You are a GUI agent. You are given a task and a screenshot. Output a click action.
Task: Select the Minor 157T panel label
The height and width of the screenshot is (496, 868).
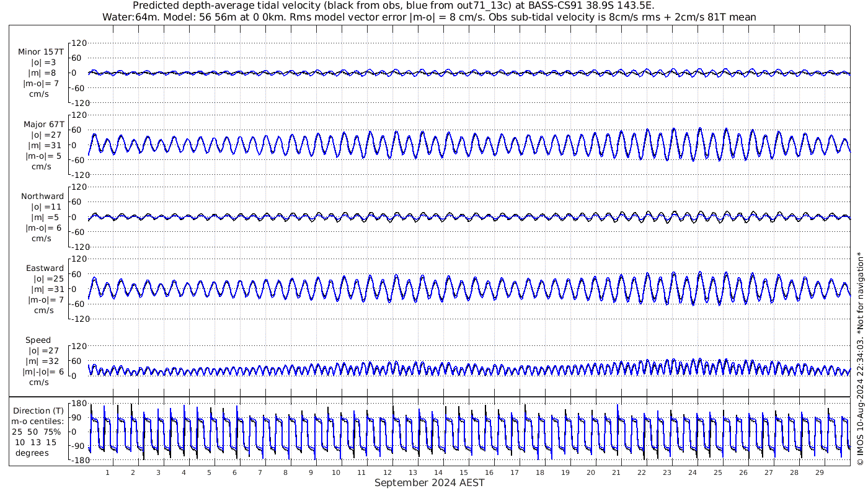41,52
